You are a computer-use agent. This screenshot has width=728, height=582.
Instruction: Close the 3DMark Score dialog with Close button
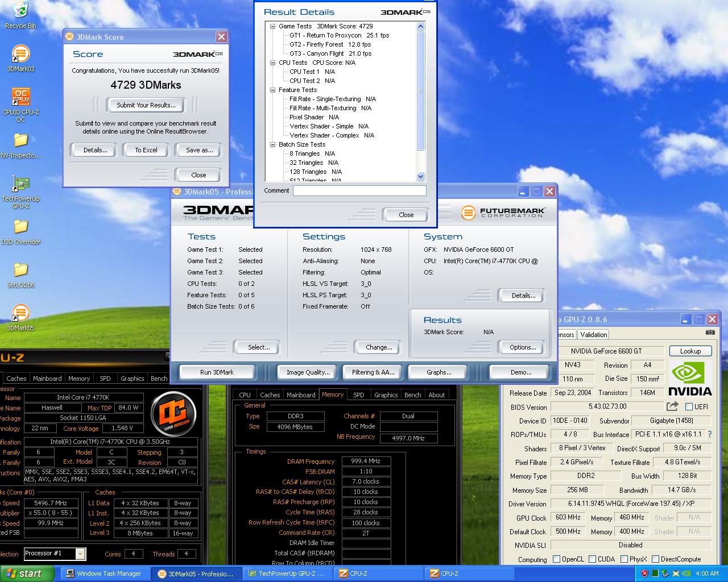198,175
